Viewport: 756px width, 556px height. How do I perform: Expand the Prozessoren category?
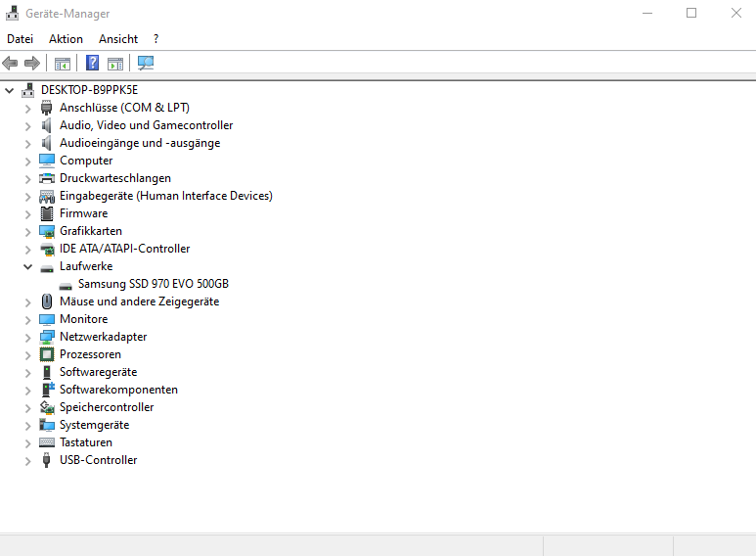[28, 354]
